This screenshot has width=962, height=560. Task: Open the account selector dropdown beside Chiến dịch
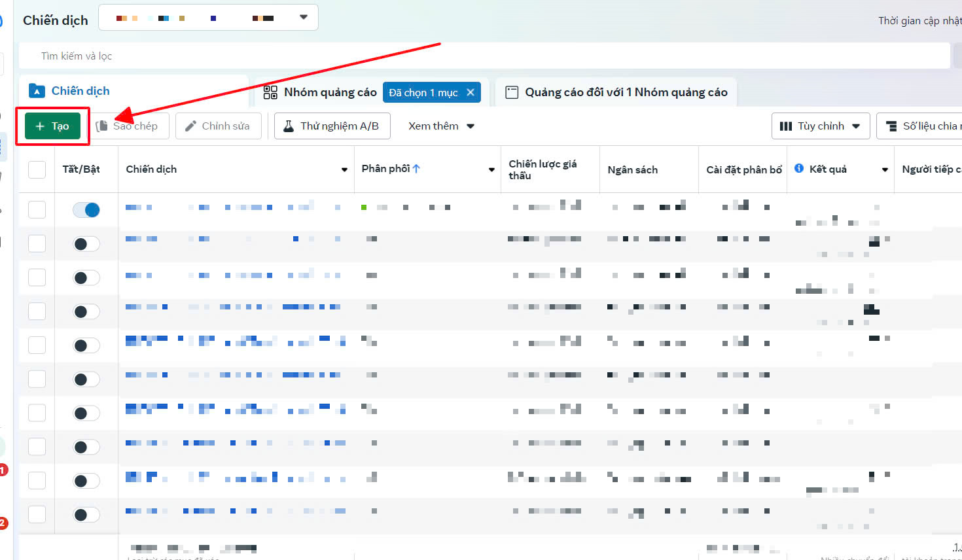pos(208,18)
